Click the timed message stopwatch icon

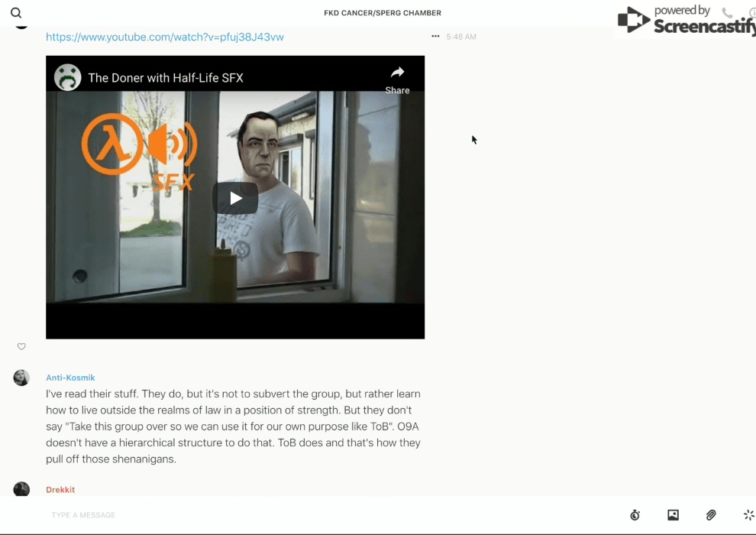pos(635,515)
